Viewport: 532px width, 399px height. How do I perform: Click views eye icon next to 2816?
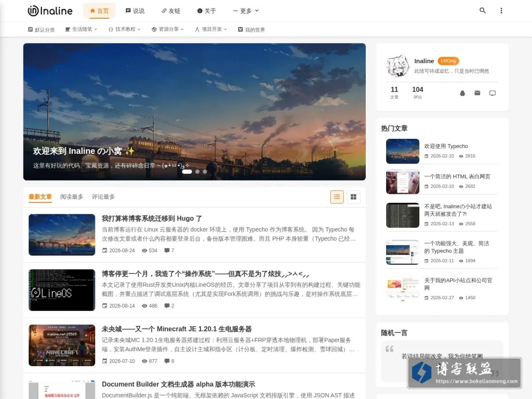pyautogui.click(x=461, y=156)
